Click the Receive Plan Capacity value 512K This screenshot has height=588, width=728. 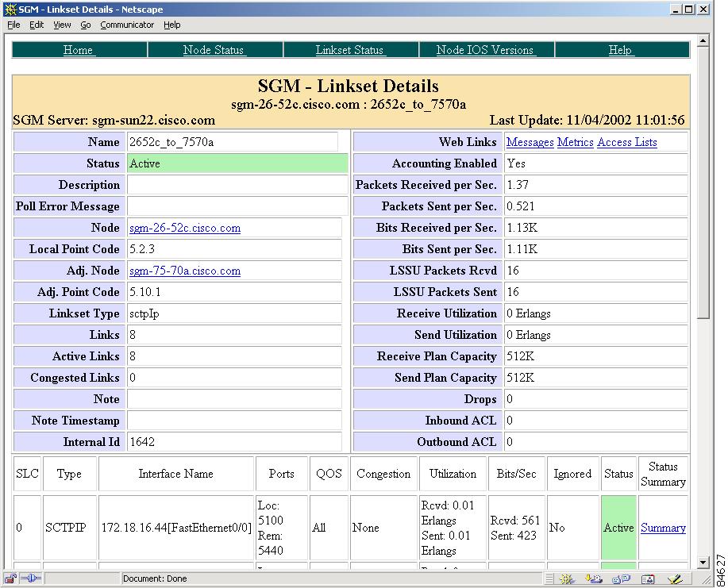[x=521, y=356]
